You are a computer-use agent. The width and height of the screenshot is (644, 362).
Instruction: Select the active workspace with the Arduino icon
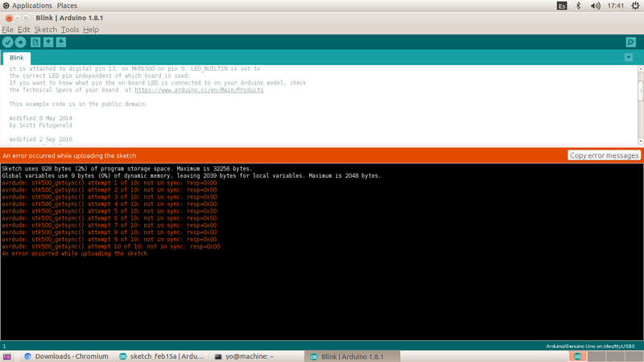click(577, 356)
